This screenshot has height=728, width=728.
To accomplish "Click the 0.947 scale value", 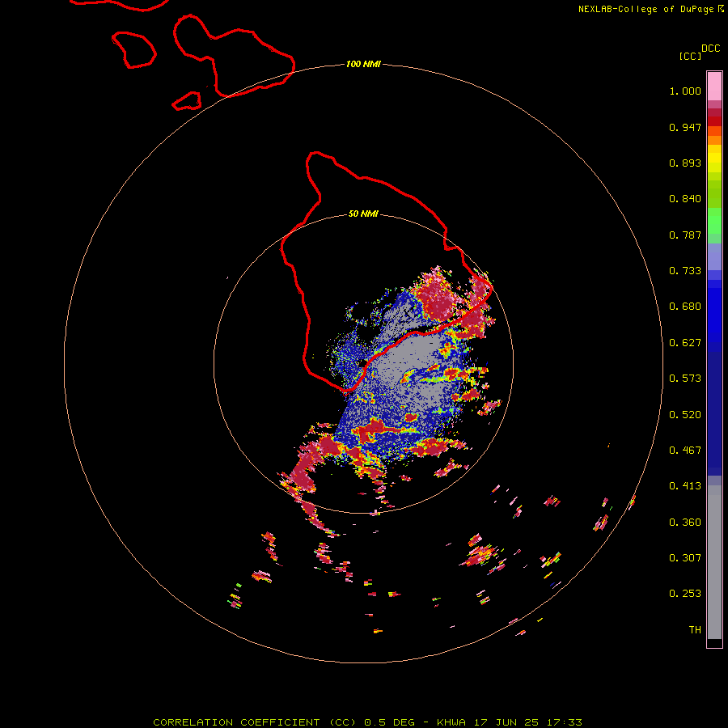I will (x=685, y=127).
